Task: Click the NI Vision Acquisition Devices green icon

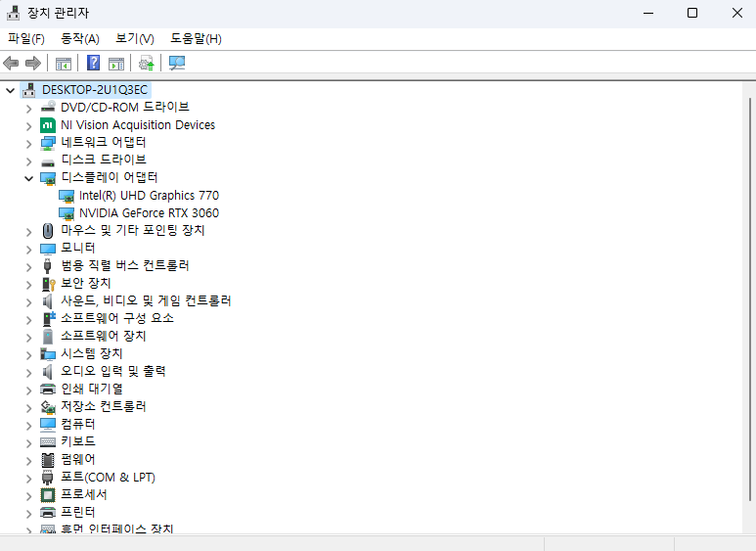Action: [48, 125]
